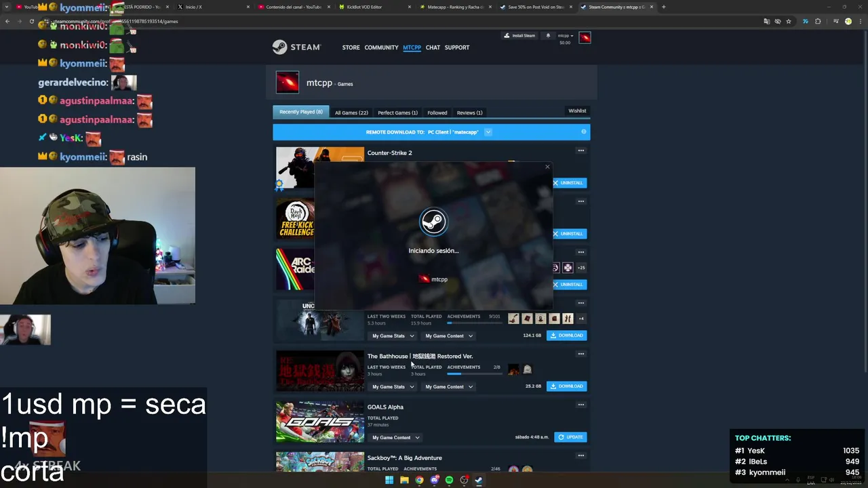
Task: Open the GOALS Alpha title link
Action: [385, 407]
